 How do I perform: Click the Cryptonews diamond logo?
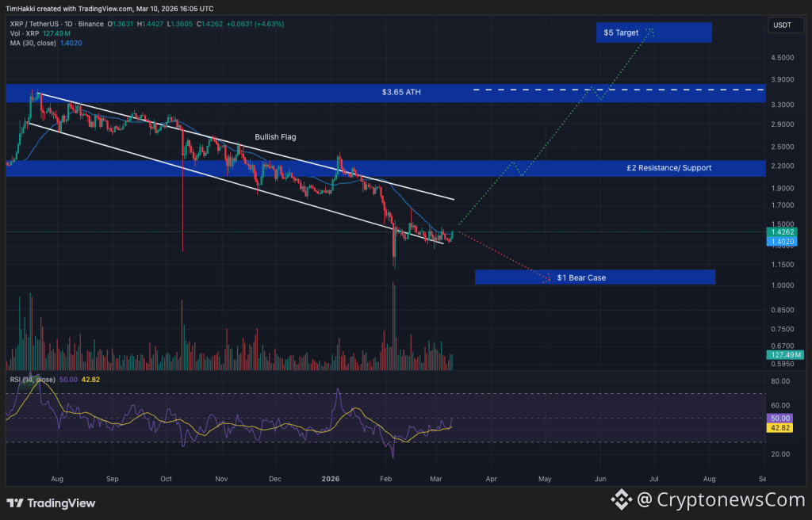622,499
